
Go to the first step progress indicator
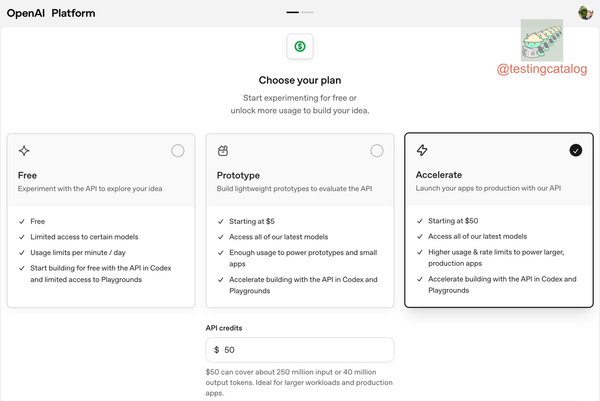pyautogui.click(x=292, y=12)
